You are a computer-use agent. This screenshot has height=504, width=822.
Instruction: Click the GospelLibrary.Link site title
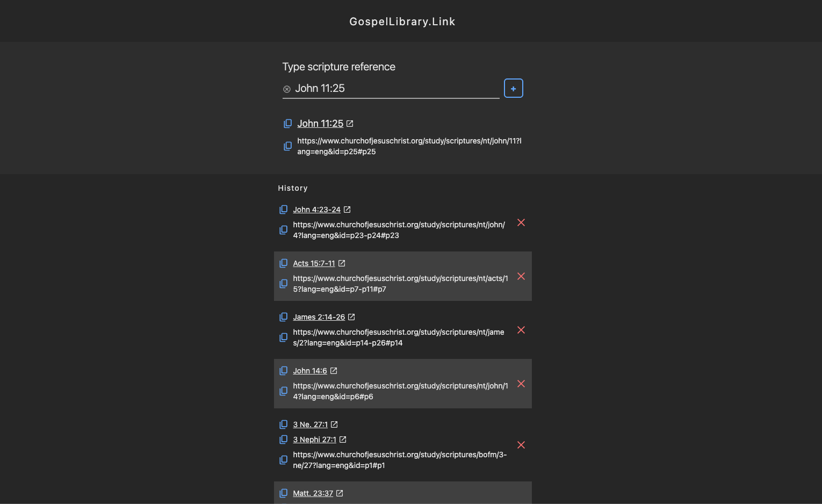pos(402,21)
